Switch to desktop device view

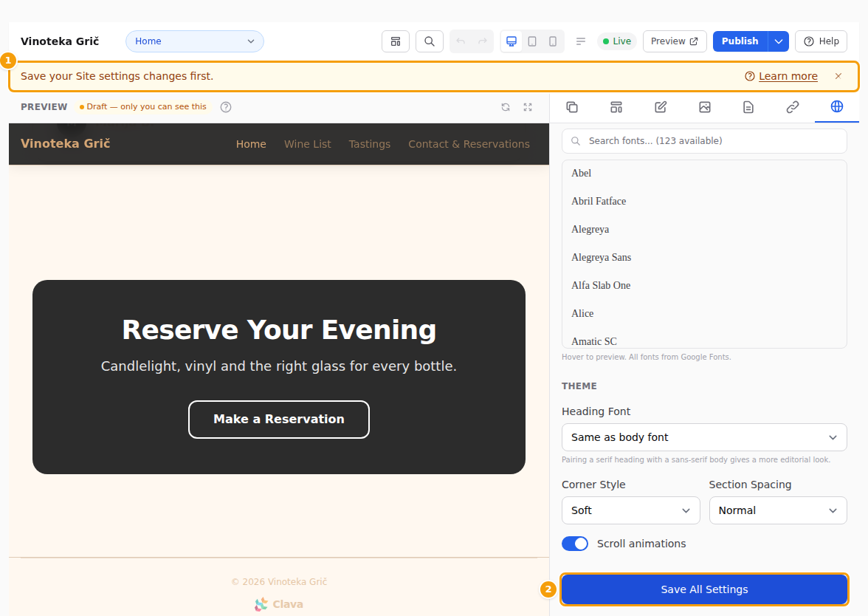(512, 41)
